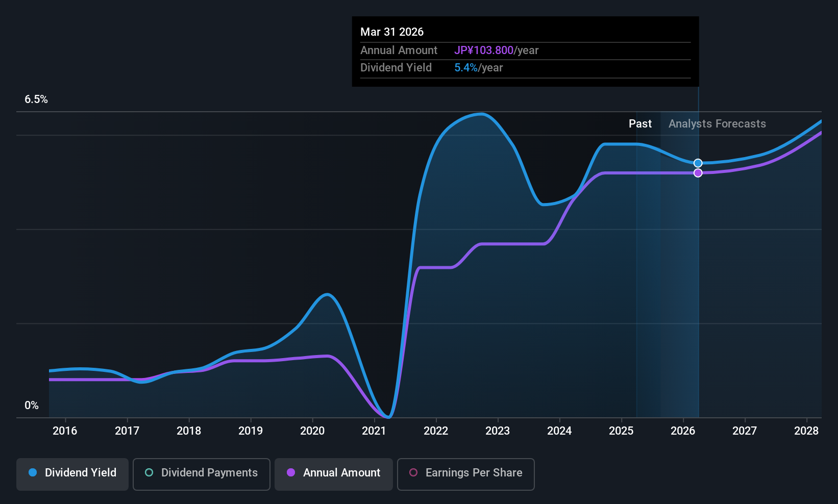
Task: Enable the Earnings Per Share series
Action: (x=465, y=474)
